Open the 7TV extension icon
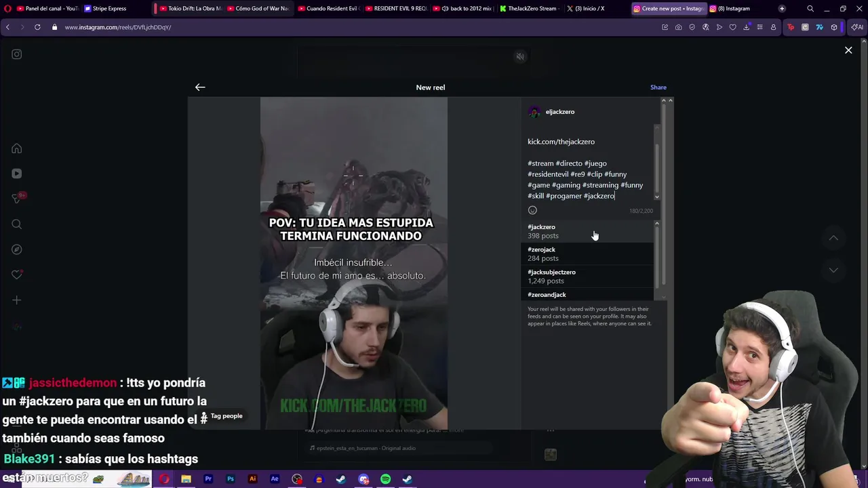This screenshot has width=868, height=488. (x=819, y=27)
